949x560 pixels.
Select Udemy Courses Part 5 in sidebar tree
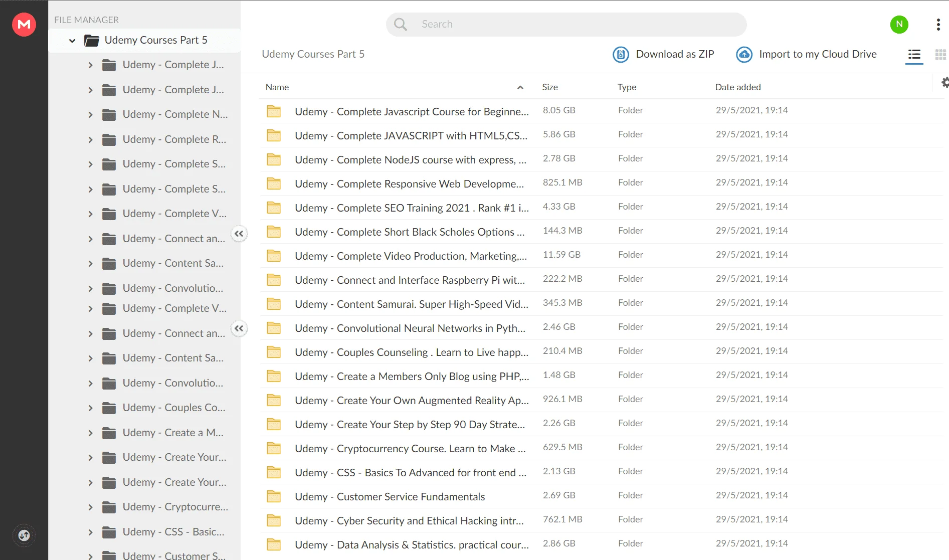(156, 40)
